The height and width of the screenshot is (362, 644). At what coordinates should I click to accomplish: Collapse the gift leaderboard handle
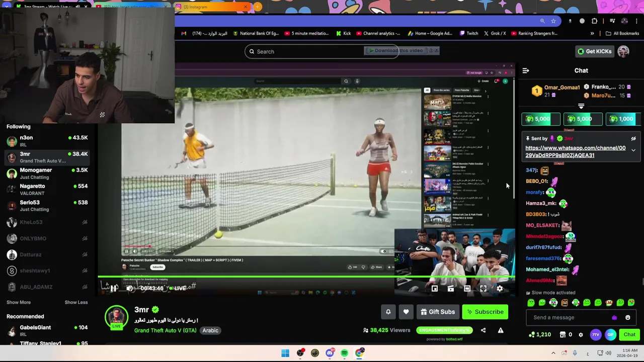click(581, 107)
